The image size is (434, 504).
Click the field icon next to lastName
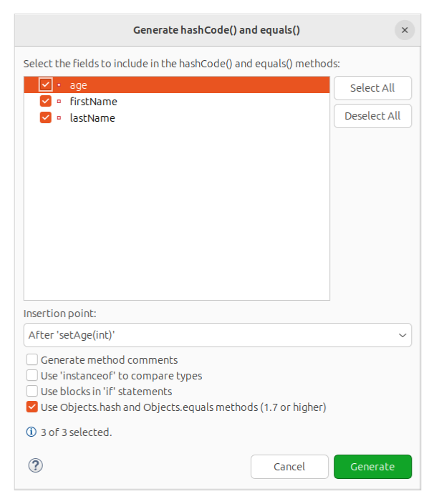pos(59,118)
